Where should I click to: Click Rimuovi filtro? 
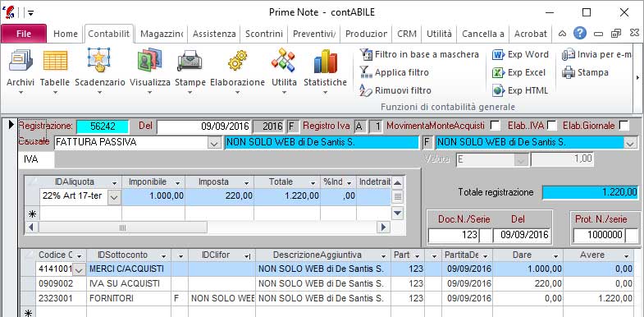[x=395, y=90]
